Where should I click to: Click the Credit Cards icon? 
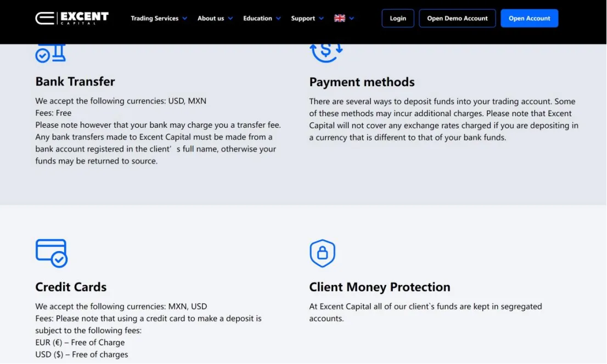pyautogui.click(x=52, y=253)
